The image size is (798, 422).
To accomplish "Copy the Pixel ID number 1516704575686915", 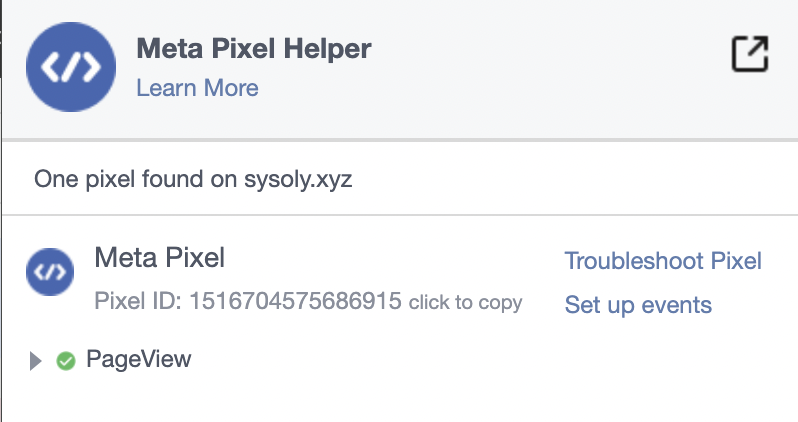I will tap(295, 301).
